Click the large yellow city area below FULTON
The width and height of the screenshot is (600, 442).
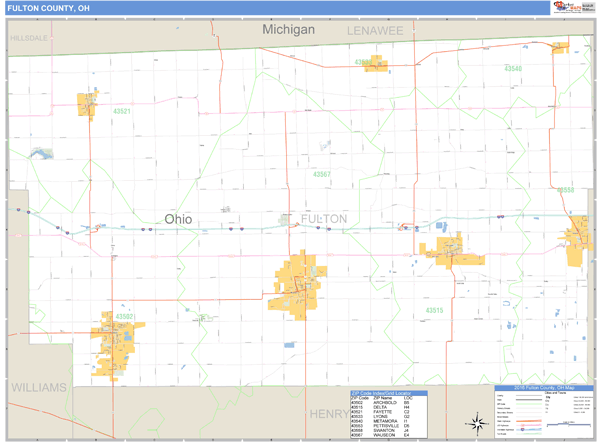[x=300, y=283]
